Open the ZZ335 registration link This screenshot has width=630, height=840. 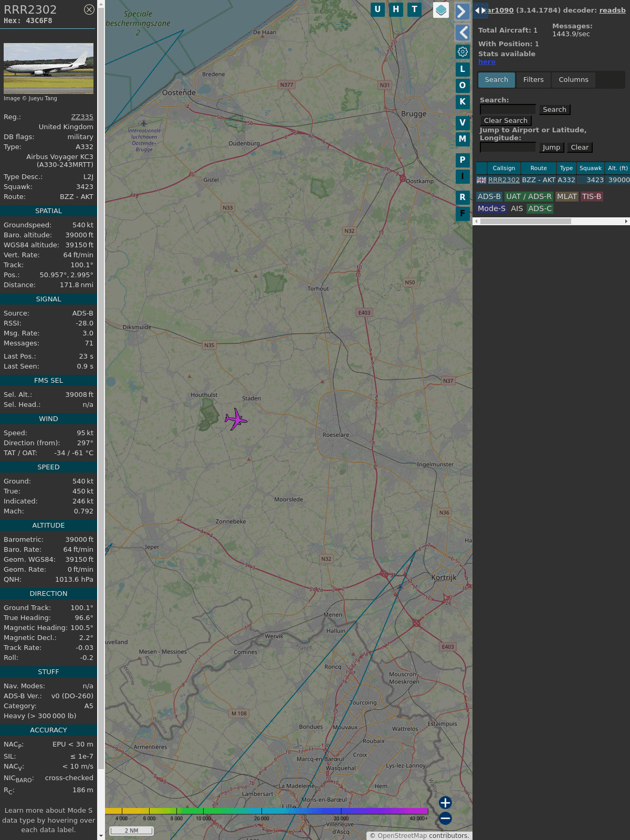tap(82, 117)
